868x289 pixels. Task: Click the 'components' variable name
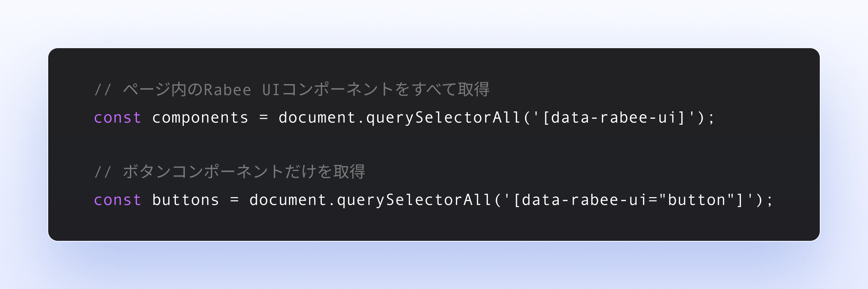[x=200, y=118]
